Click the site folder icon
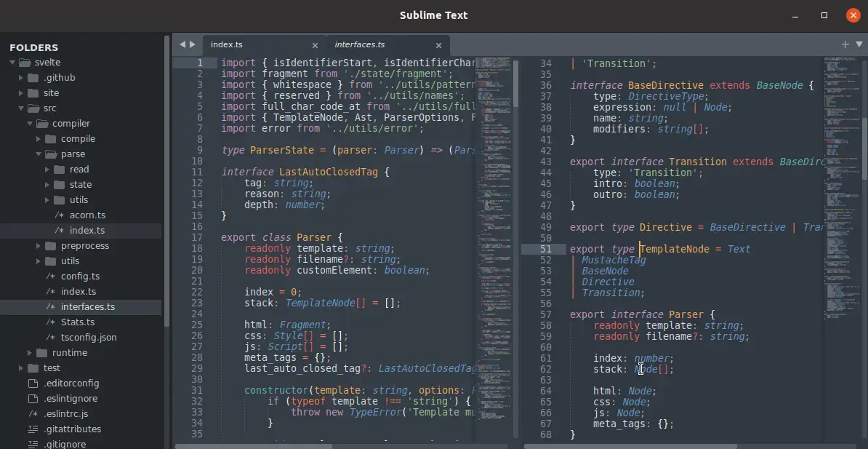This screenshot has width=868, height=449. pos(33,93)
